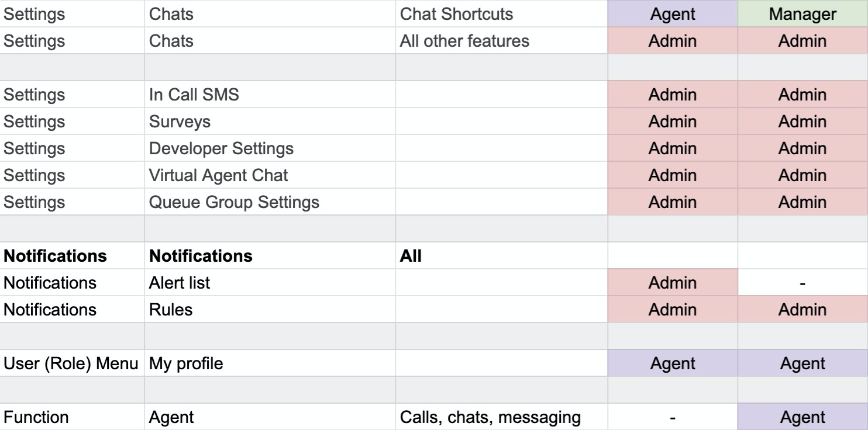Click the purple Agent cell in Function row
The image size is (868, 430).
tap(802, 417)
